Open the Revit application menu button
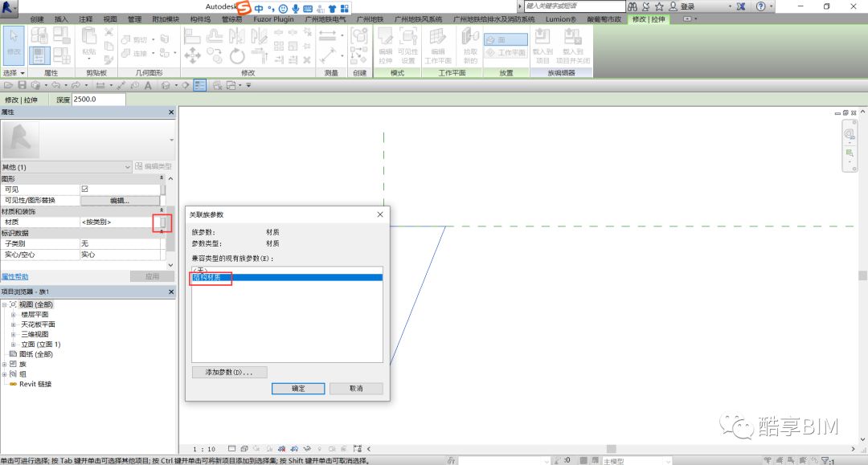 click(10, 7)
